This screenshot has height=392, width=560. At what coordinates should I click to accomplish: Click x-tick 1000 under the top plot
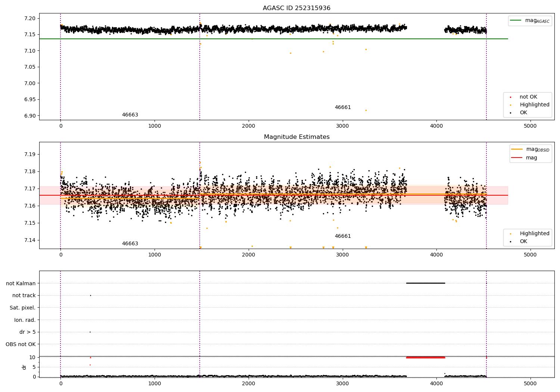(155, 126)
